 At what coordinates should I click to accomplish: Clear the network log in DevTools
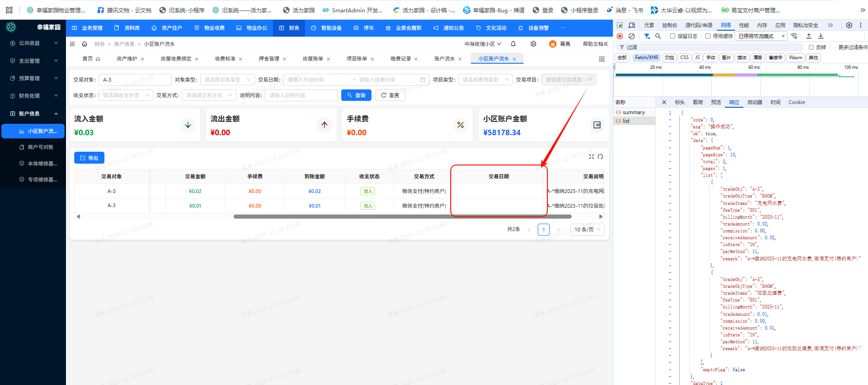pyautogui.click(x=632, y=36)
